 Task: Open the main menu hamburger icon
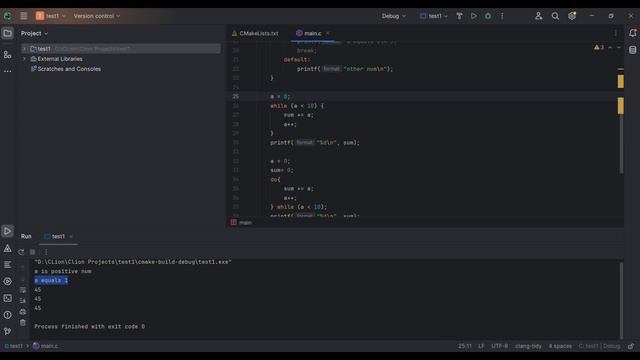click(24, 16)
